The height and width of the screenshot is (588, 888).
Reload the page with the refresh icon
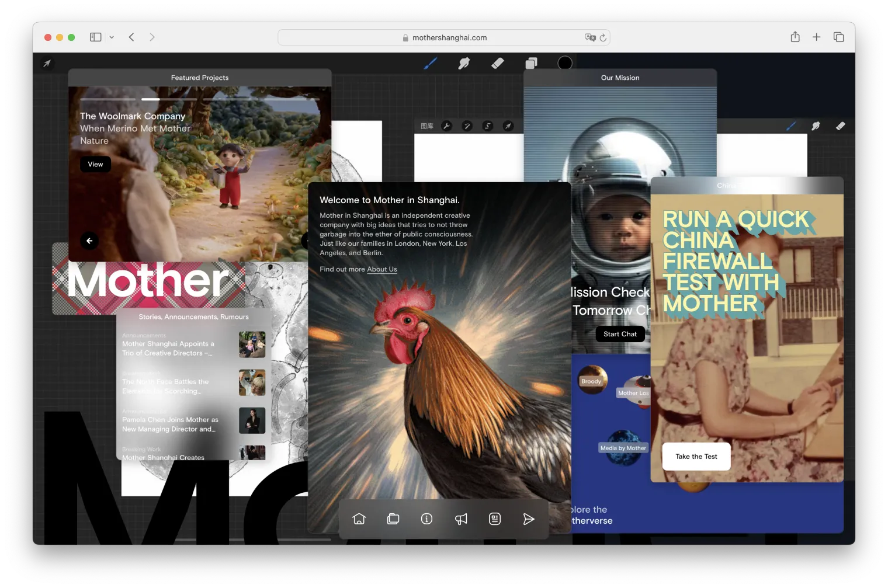[x=603, y=37]
